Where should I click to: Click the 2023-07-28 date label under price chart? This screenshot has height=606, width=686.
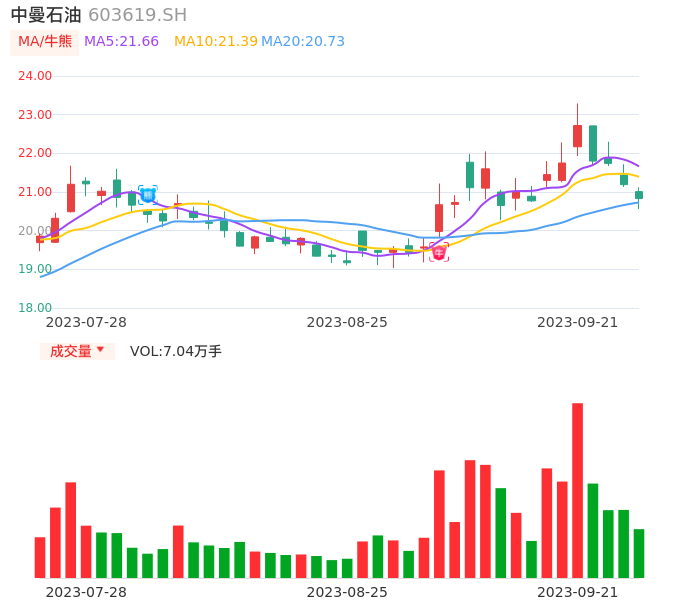86,322
